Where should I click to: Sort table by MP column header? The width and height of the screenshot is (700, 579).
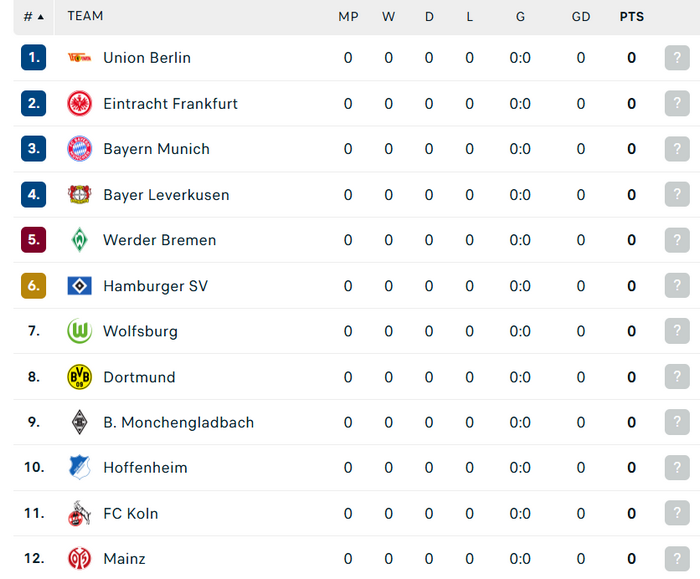pyautogui.click(x=348, y=17)
